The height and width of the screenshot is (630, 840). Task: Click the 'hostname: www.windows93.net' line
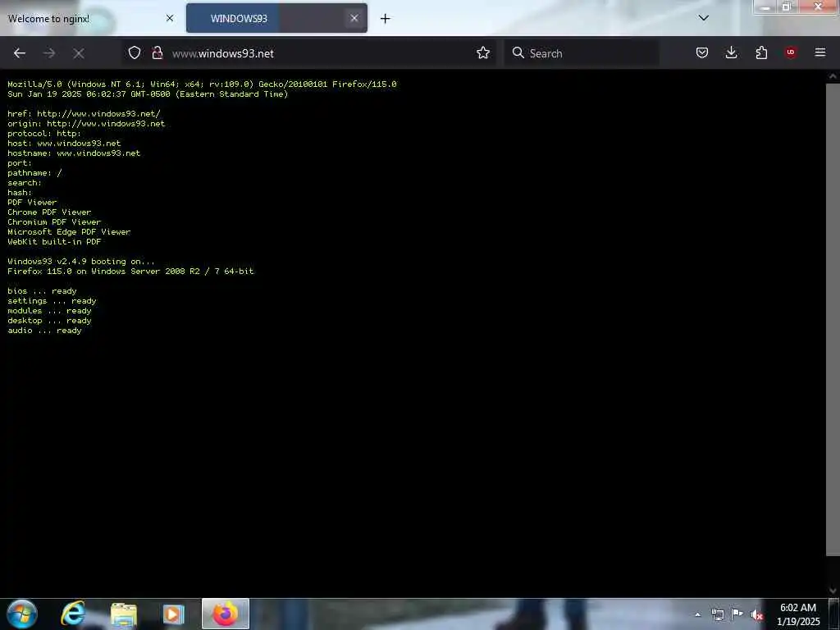point(74,153)
